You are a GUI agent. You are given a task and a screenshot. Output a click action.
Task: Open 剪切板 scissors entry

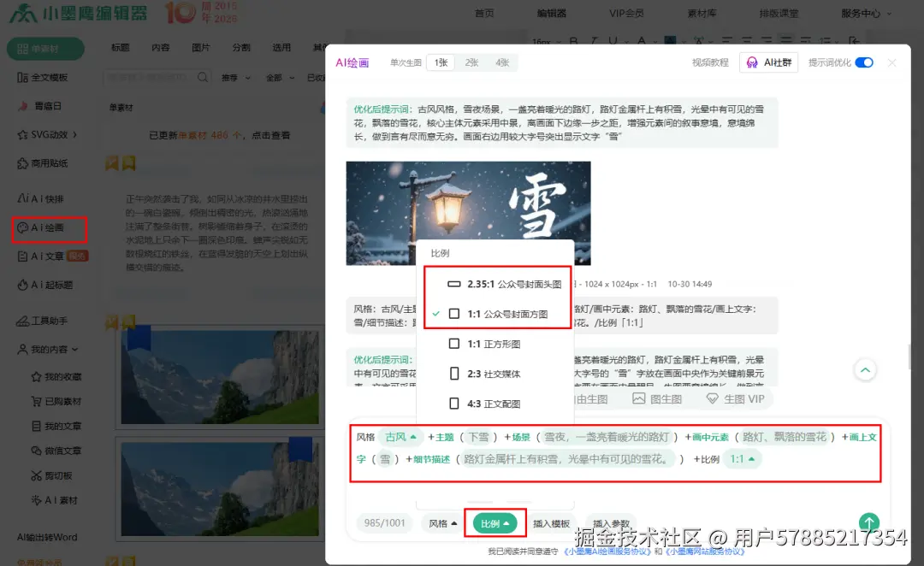tap(52, 475)
